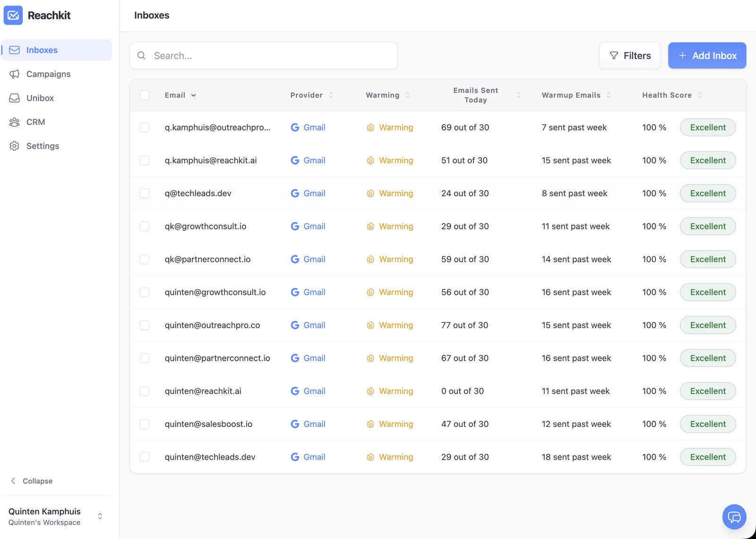Collapse the sidebar
Screen dimensions: 756x539
pyautogui.click(x=32, y=481)
